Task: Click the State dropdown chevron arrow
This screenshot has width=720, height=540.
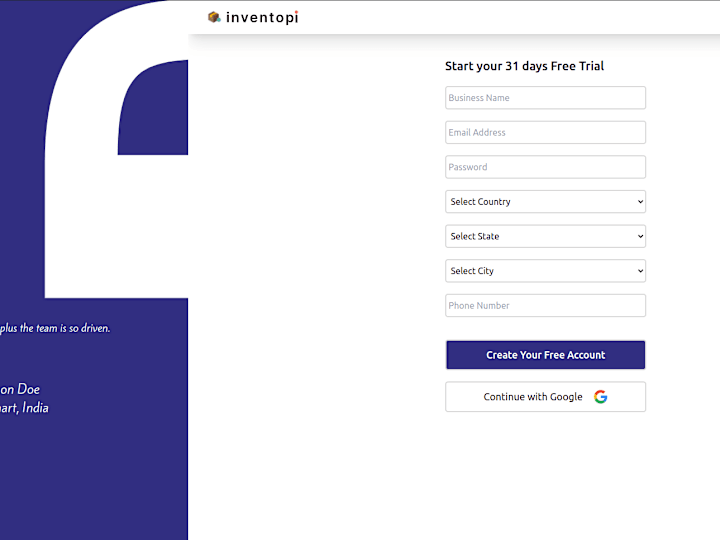Action: [x=640, y=236]
